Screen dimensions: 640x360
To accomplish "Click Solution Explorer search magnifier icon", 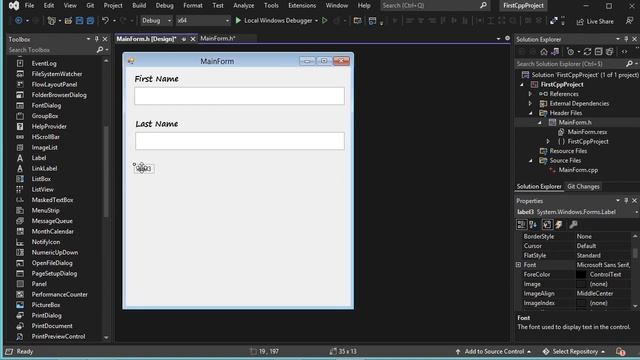I will pyautogui.click(x=629, y=64).
